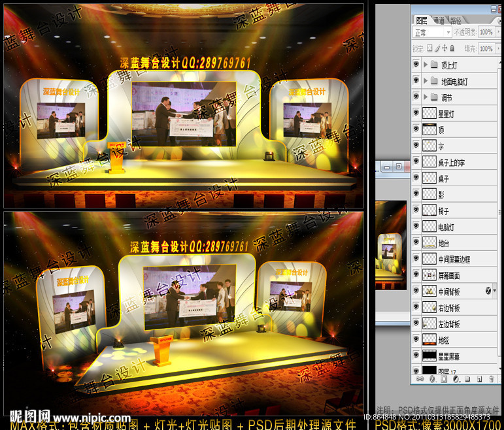504x430 pixels.
Task: Hide the 星星灯 layer
Action: (416, 112)
